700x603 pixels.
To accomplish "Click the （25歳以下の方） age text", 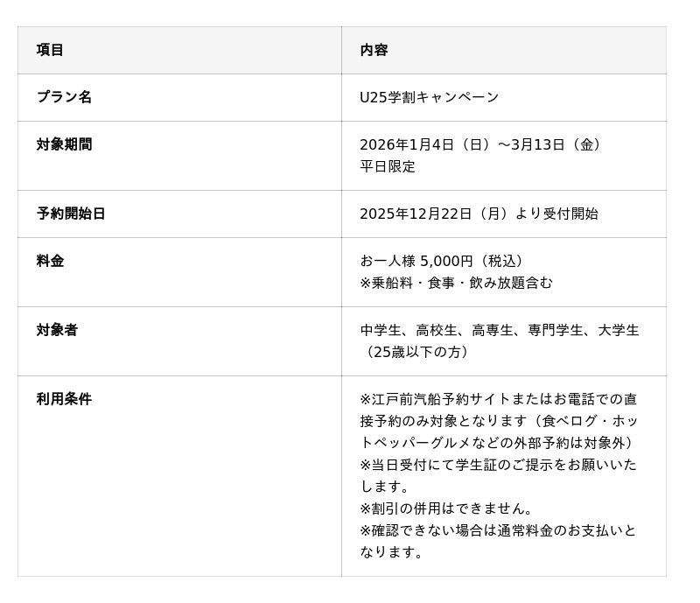I will coord(418,352).
